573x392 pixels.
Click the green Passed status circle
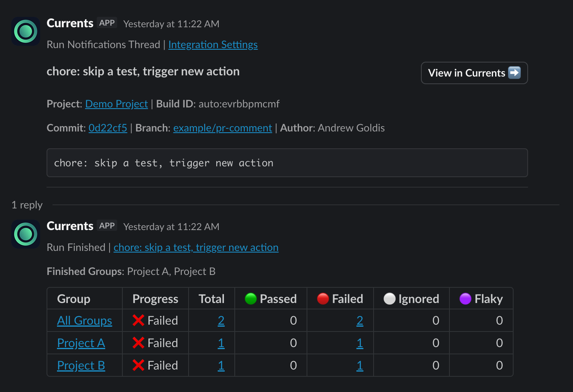point(251,299)
